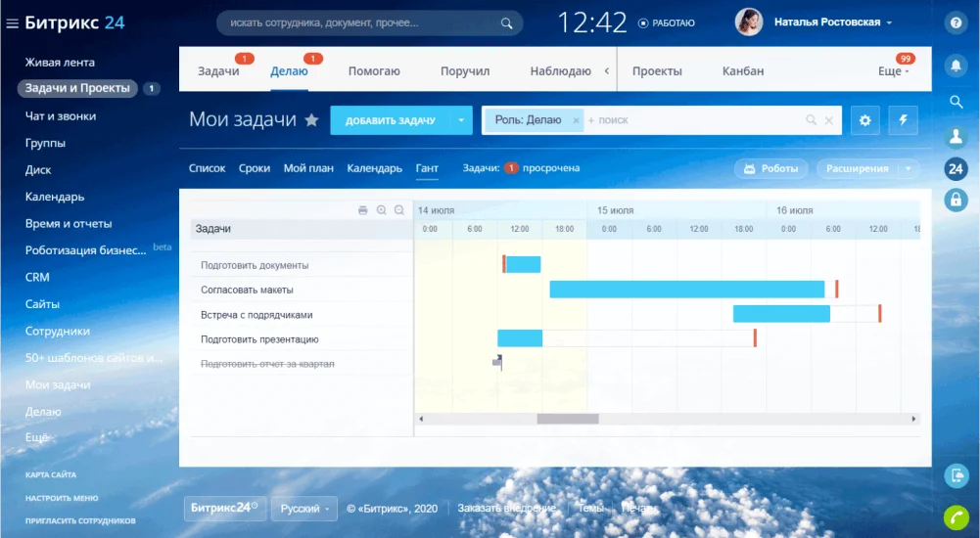Click the 'Добавить задачу' button

point(390,120)
